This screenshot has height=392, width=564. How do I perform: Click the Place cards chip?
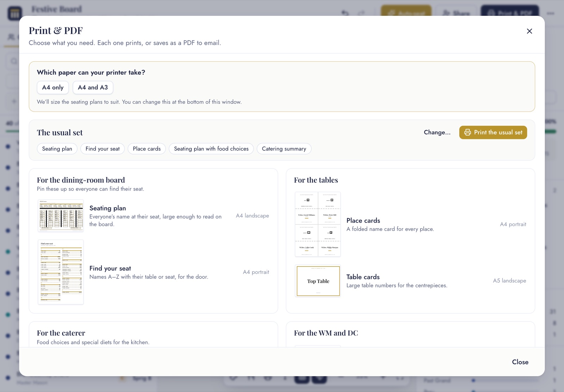[147, 149]
